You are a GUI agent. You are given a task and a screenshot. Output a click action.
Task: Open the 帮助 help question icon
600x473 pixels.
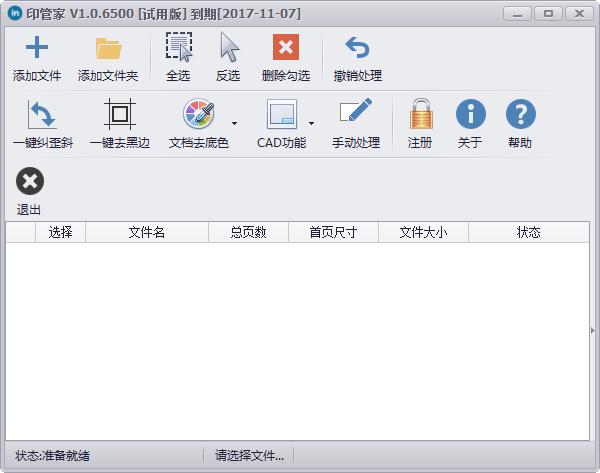520,115
